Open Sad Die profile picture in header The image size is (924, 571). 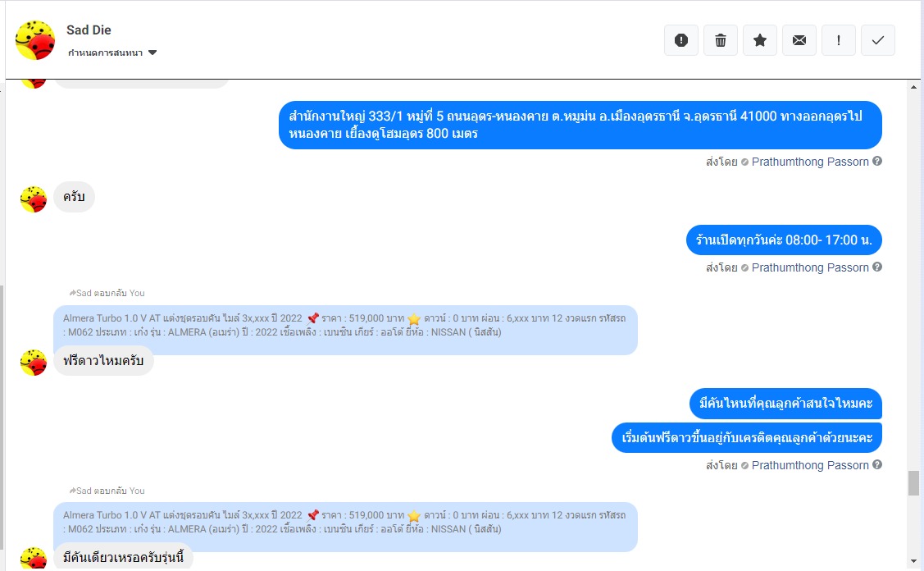coord(35,40)
